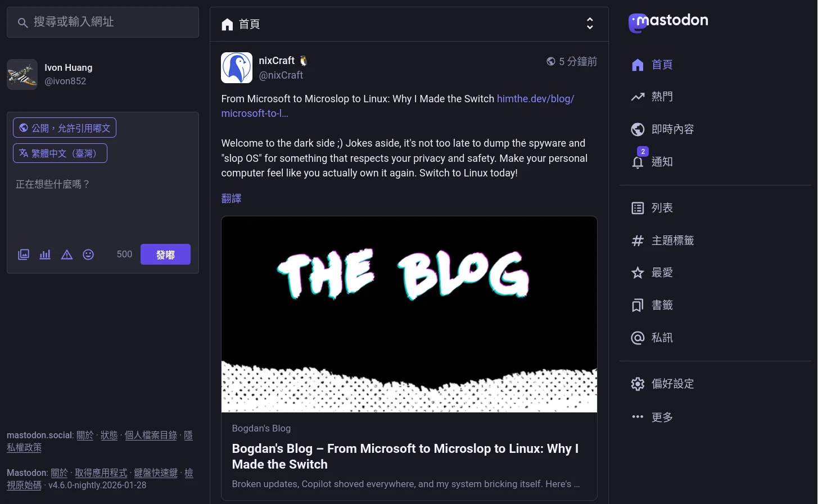Click the 翻譯 translate link

tap(231, 198)
